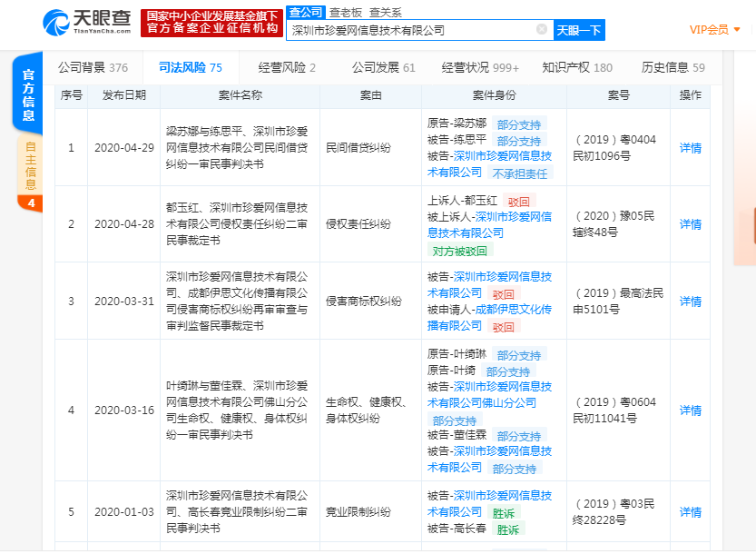Switch to the 查关系 search tab

(x=385, y=12)
